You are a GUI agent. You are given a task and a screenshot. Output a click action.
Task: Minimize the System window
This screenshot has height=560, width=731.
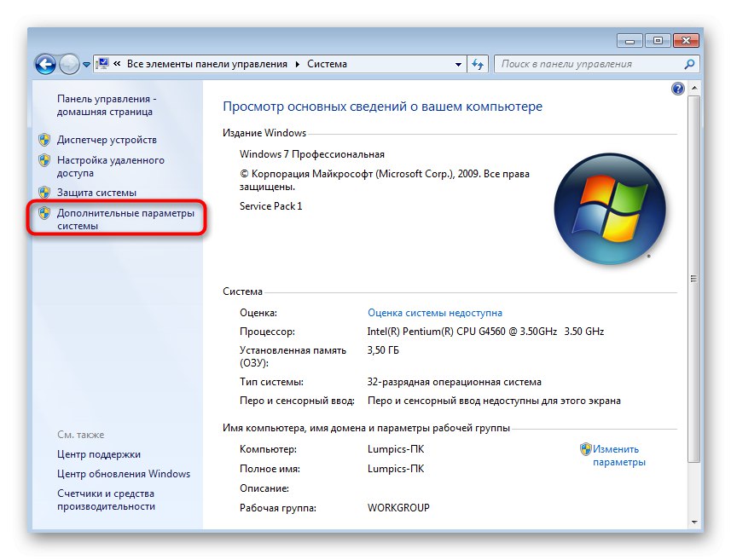point(629,41)
